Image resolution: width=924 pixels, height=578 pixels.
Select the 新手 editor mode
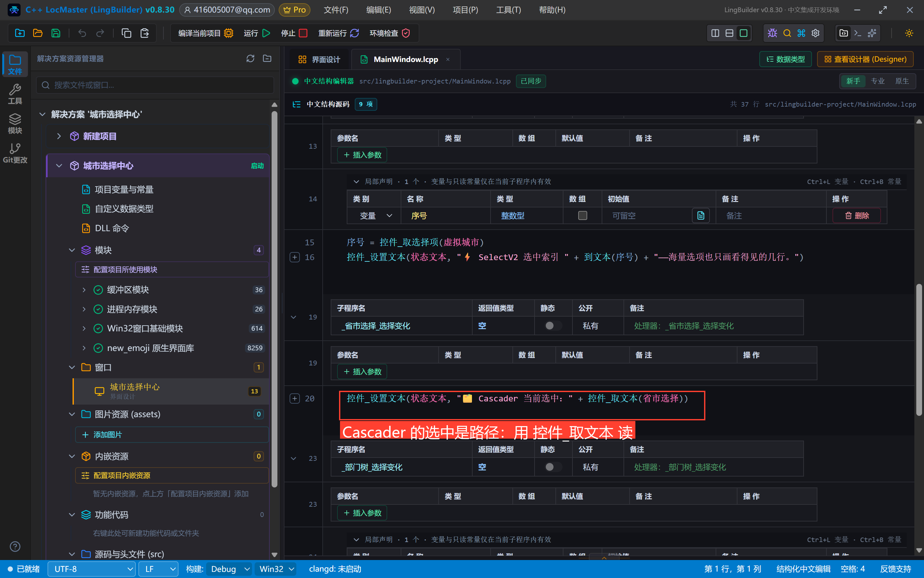[853, 81]
